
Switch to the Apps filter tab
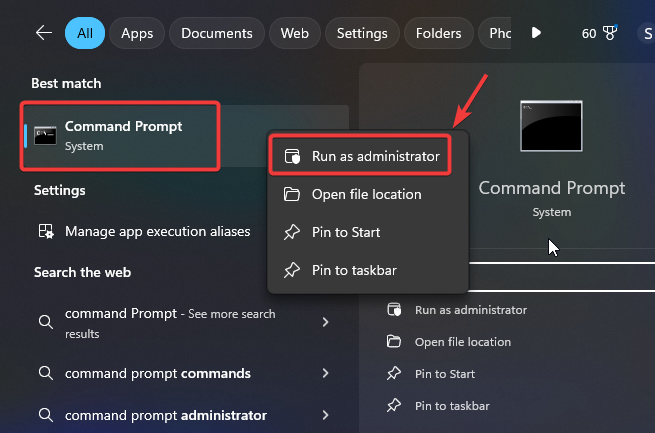pos(137,33)
